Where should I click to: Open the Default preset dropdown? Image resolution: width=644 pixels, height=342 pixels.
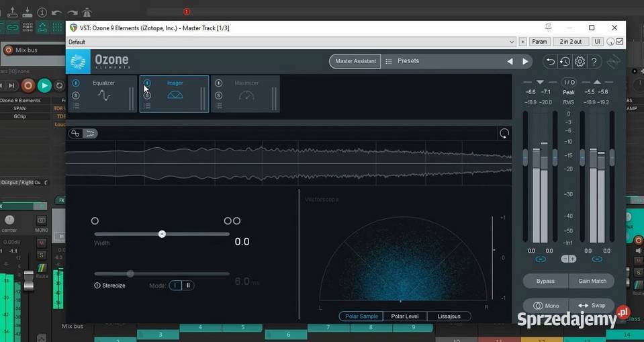(x=291, y=42)
